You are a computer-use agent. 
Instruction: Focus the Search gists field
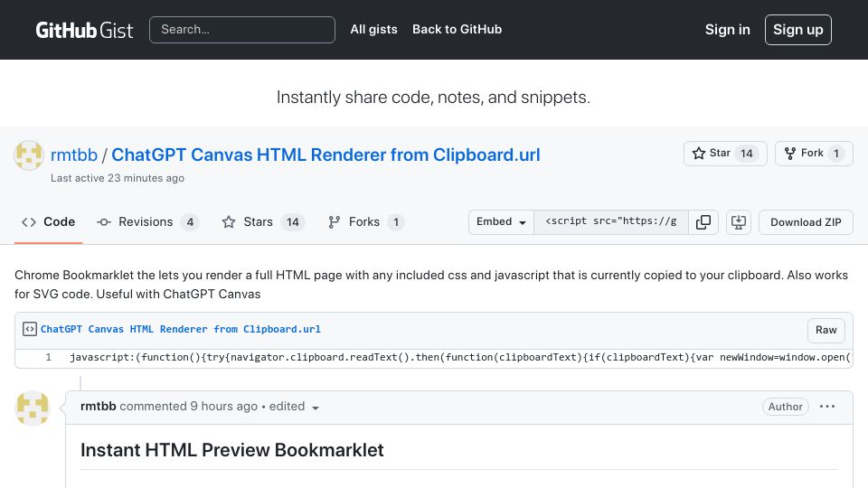click(x=242, y=30)
